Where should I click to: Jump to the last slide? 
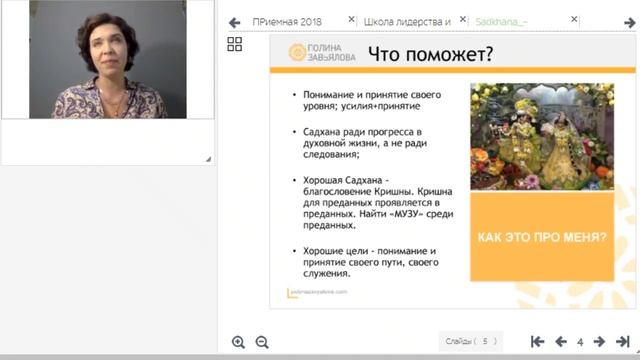623,342
